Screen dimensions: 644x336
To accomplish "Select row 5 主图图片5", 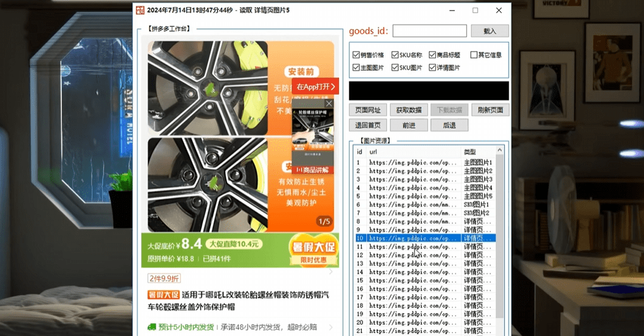I will [x=425, y=196].
